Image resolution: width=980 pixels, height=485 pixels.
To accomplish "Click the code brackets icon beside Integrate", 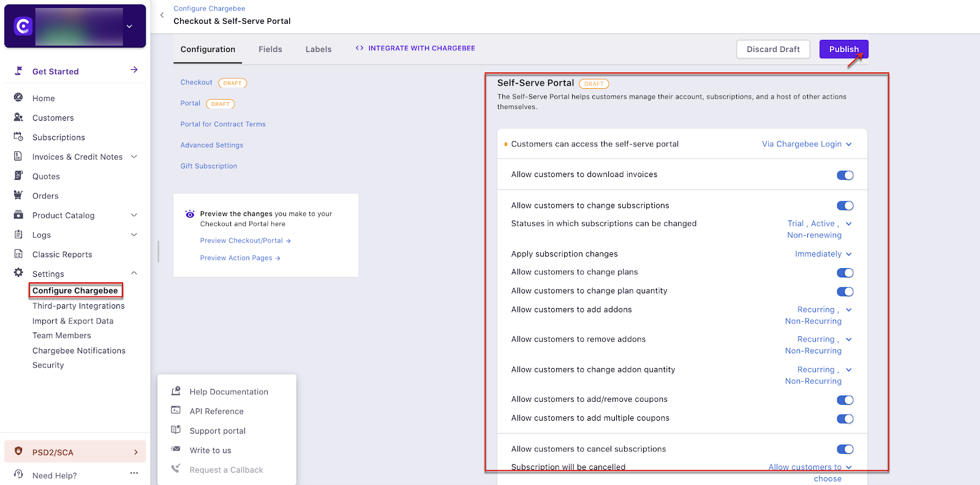I will [x=360, y=48].
